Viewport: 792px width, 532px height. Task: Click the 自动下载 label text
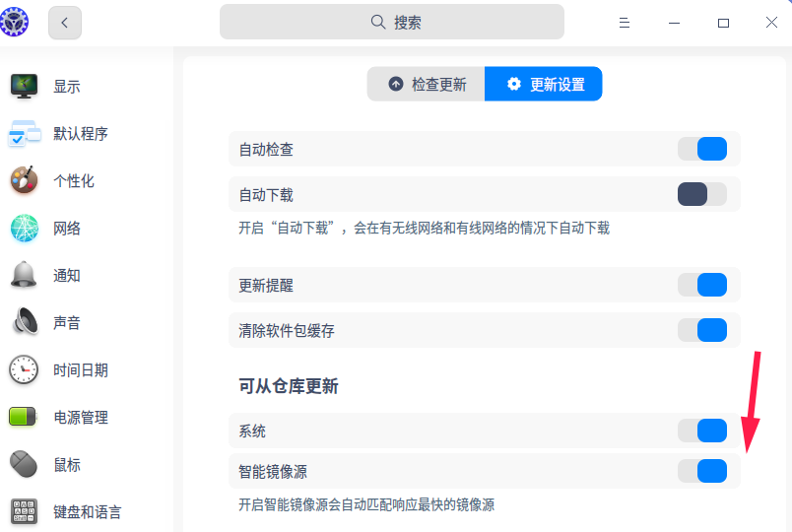(266, 195)
